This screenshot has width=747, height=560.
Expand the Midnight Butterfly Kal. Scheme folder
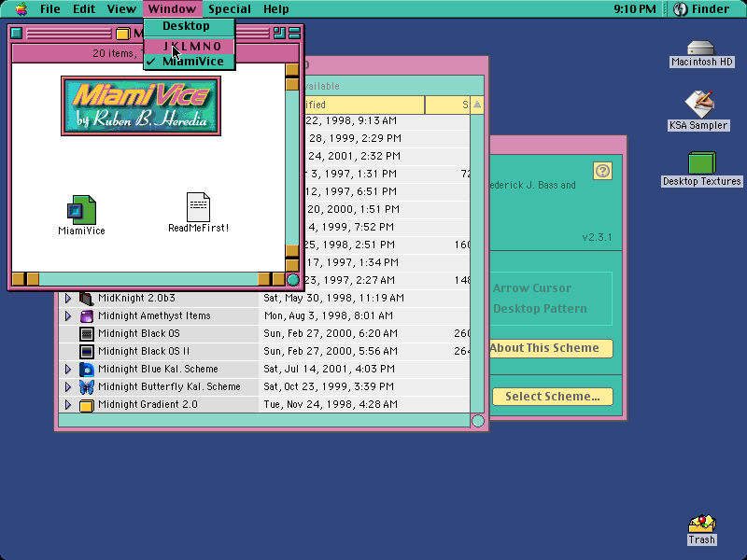(68, 386)
